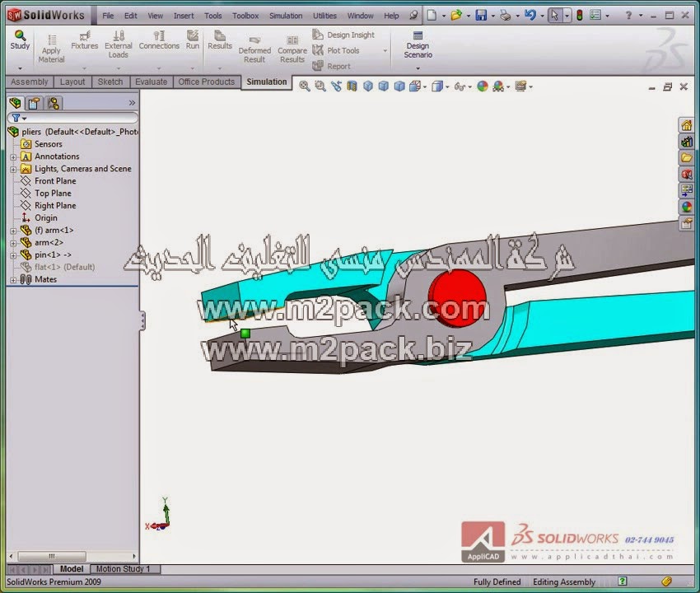Select the Origin tree item
The image size is (700, 593).
(x=46, y=218)
